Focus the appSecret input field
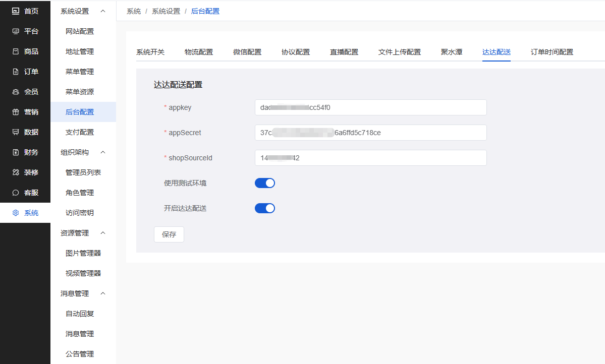This screenshot has height=364, width=605. [x=371, y=133]
